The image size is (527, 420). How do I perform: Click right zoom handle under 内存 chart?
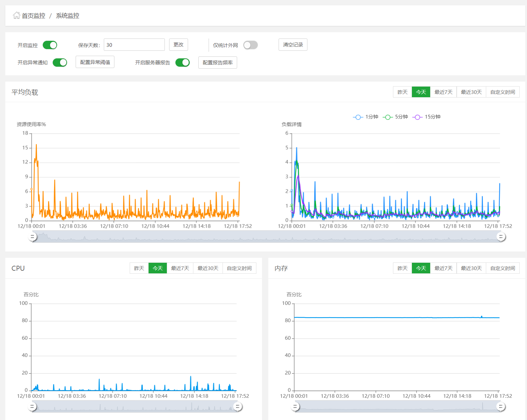(x=501, y=407)
